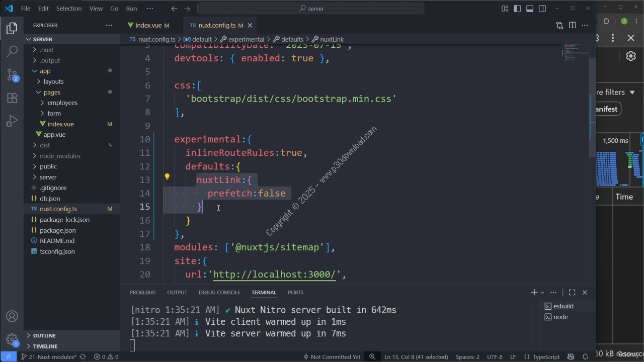Click the lightbulb code action icon
The height and width of the screenshot is (362, 644).
167,177
